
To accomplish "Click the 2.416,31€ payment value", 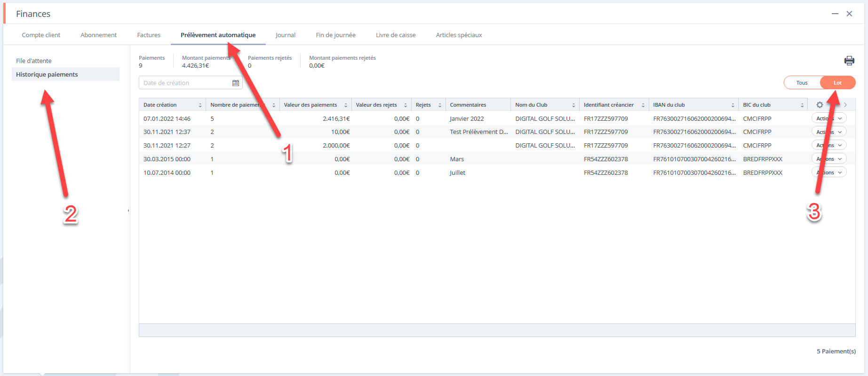I will click(x=336, y=118).
